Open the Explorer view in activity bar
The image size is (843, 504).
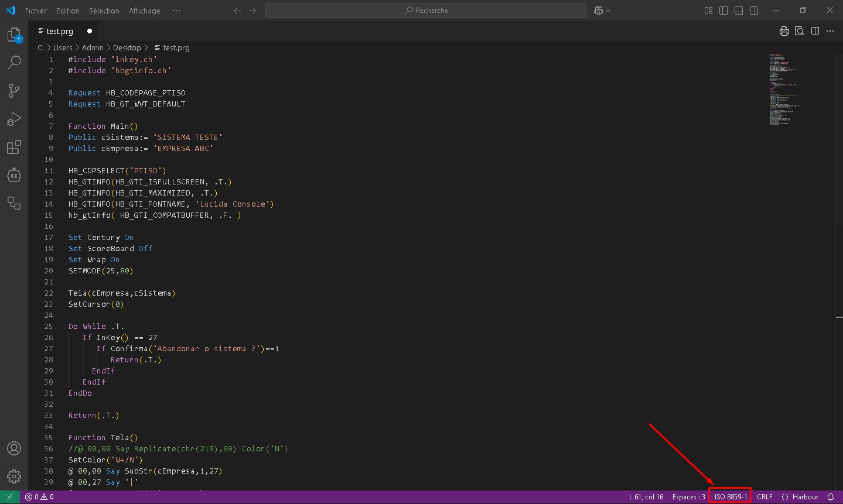click(14, 35)
